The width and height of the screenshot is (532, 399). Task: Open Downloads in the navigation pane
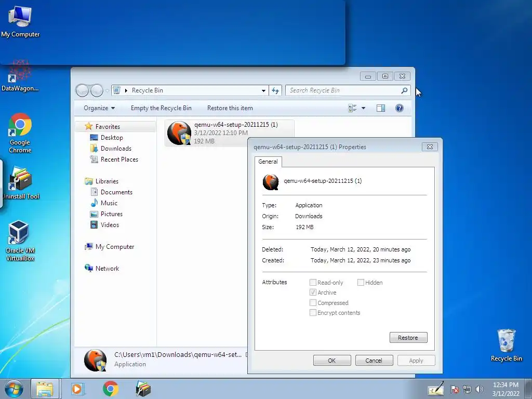116,148
